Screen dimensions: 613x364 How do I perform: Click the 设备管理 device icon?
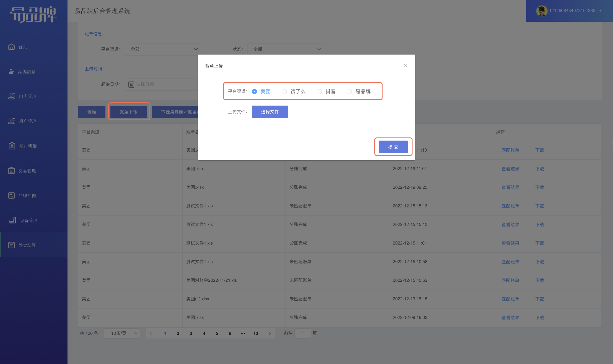pyautogui.click(x=12, y=220)
